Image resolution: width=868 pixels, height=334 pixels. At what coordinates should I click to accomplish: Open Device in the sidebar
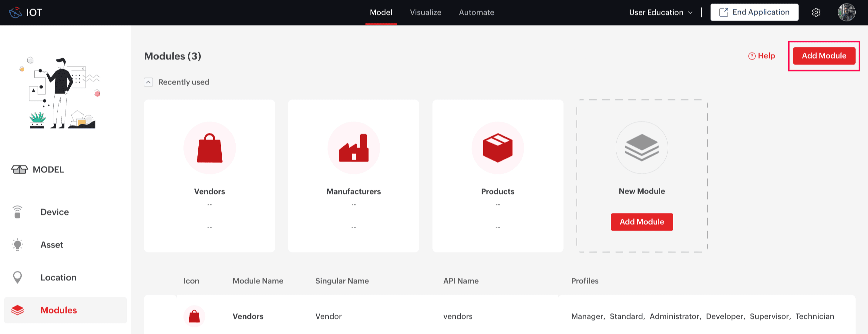(54, 212)
